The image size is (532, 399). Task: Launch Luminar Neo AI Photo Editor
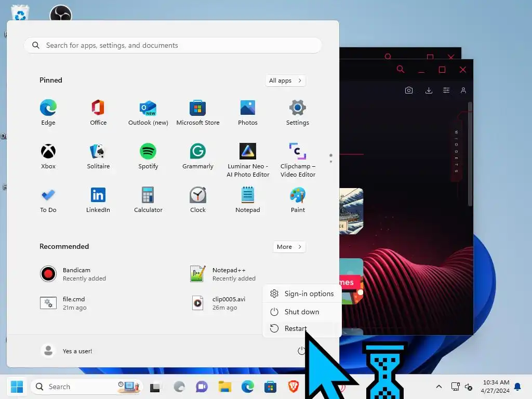[248, 161]
